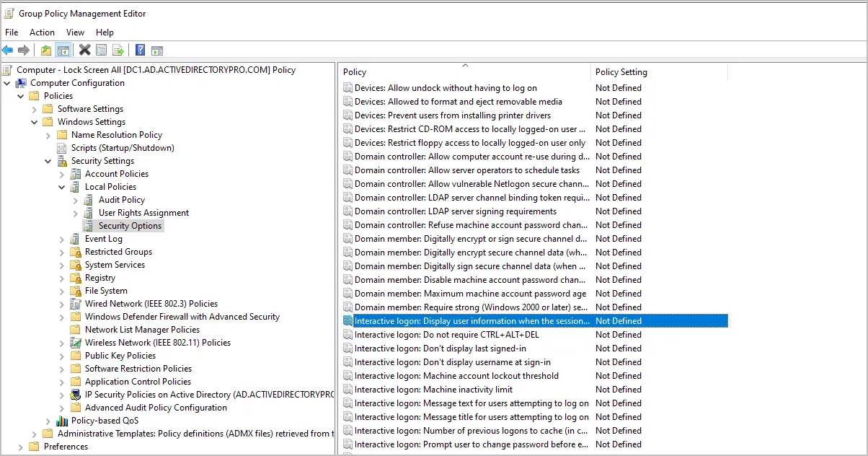Click the Back arrow toolbar icon
868x456 pixels.
[x=8, y=50]
